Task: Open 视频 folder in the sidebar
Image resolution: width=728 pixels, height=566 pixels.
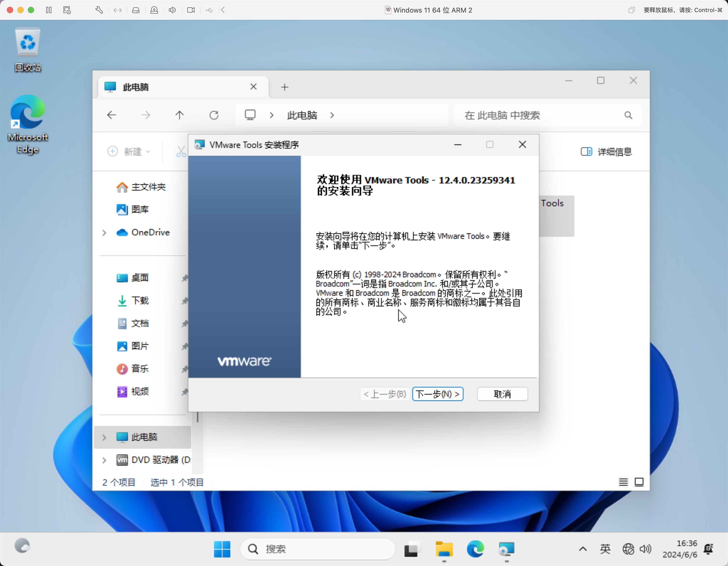Action: click(133, 391)
